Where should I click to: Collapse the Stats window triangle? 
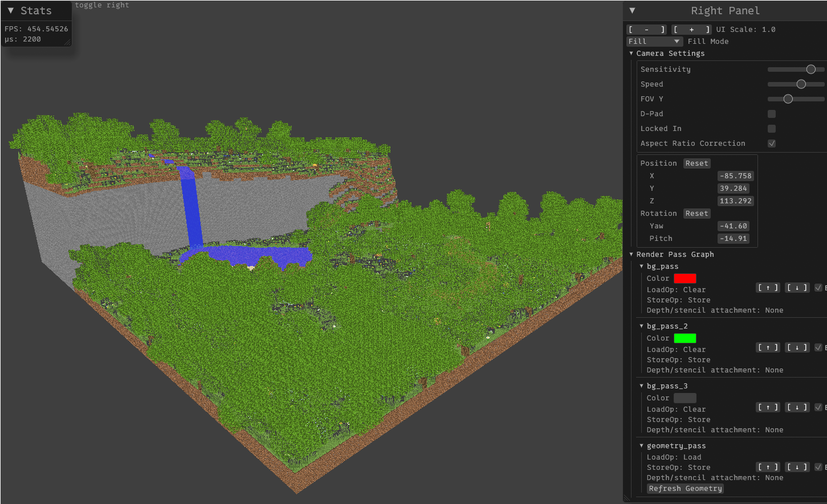(x=10, y=10)
